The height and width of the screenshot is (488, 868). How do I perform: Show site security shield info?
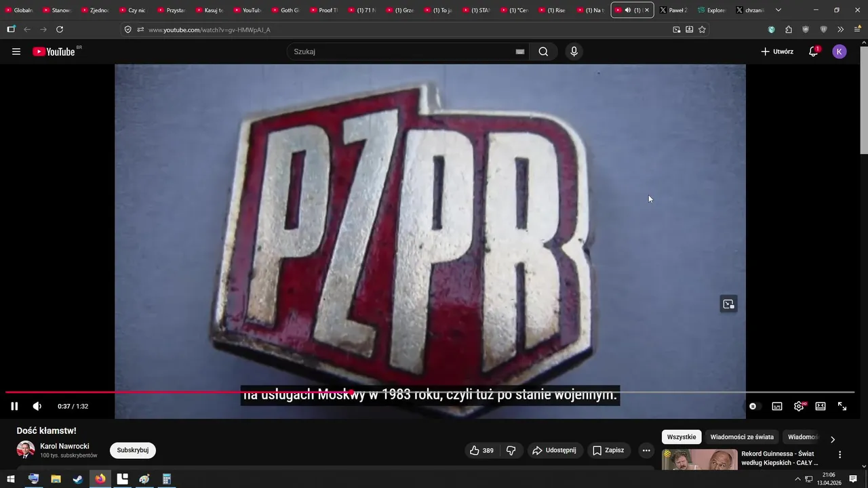pyautogui.click(x=127, y=30)
